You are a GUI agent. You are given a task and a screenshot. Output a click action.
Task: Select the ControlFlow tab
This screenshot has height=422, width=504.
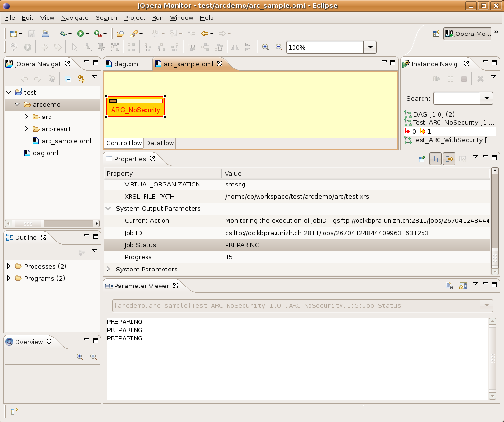point(124,143)
